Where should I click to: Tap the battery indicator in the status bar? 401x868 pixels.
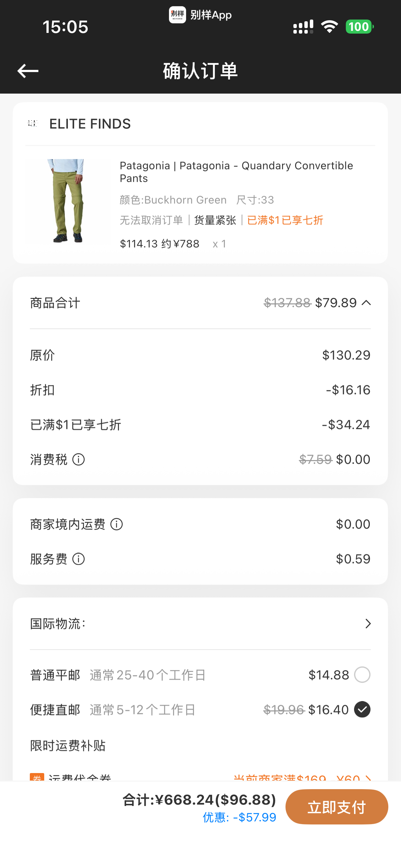coord(359,27)
